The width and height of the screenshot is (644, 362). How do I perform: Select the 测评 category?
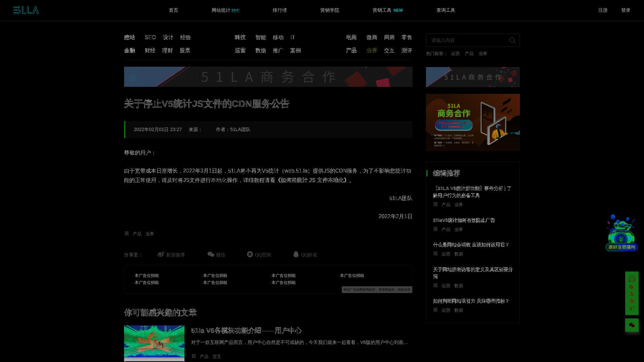[x=407, y=50]
